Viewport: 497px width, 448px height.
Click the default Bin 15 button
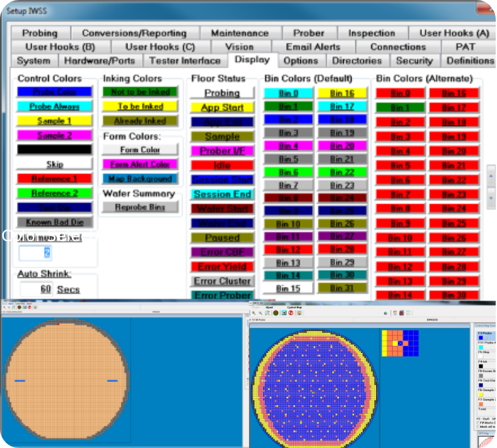(x=288, y=288)
